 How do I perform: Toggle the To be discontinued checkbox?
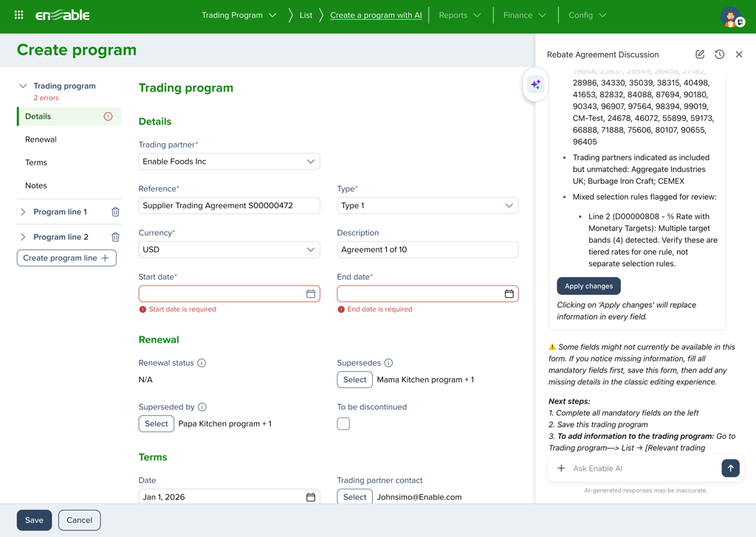click(x=343, y=424)
